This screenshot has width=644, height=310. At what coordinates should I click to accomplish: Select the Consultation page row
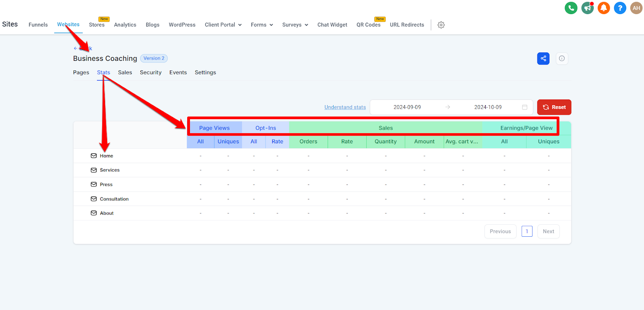(x=114, y=199)
